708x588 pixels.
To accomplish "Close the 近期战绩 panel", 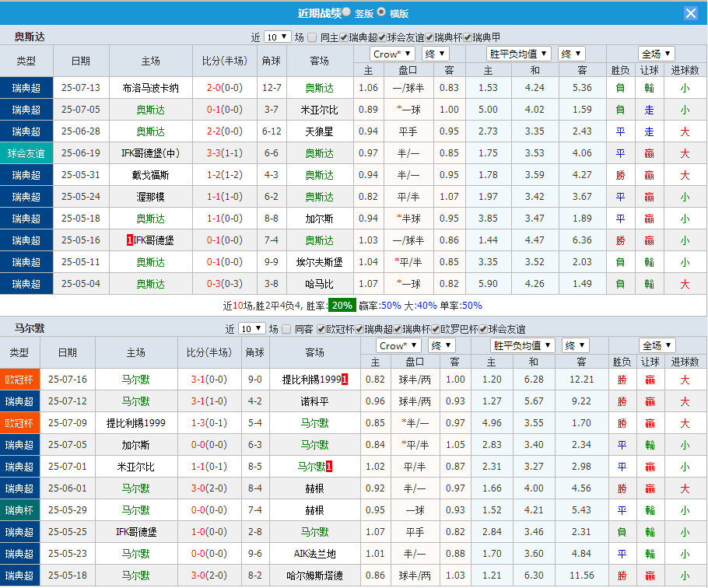I will [692, 12].
